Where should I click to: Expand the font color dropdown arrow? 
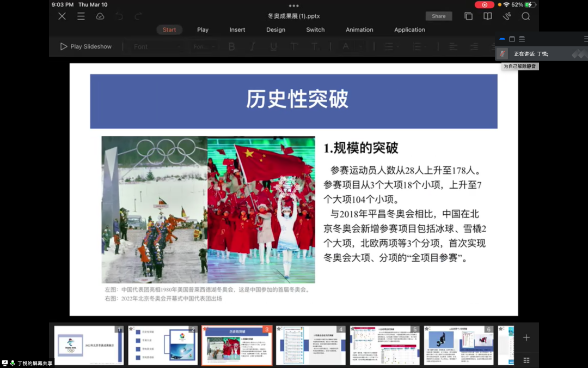coord(360,47)
